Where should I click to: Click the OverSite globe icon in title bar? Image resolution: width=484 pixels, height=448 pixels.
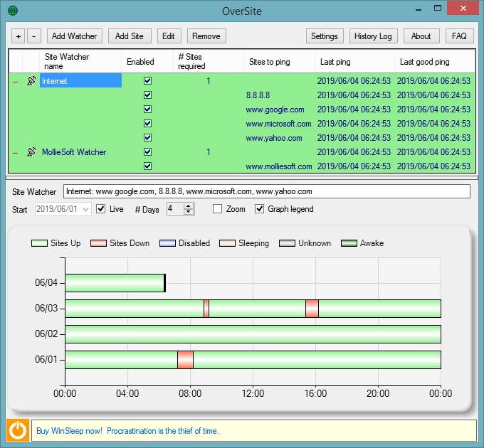13,11
